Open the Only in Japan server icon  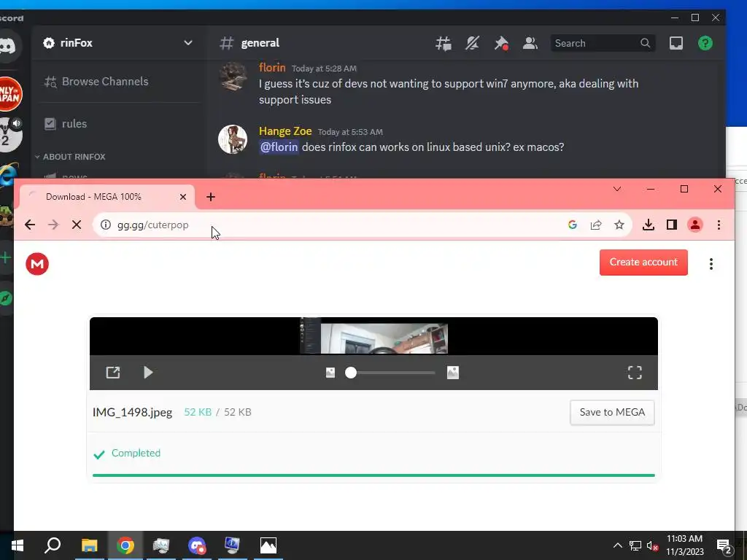tap(9, 94)
